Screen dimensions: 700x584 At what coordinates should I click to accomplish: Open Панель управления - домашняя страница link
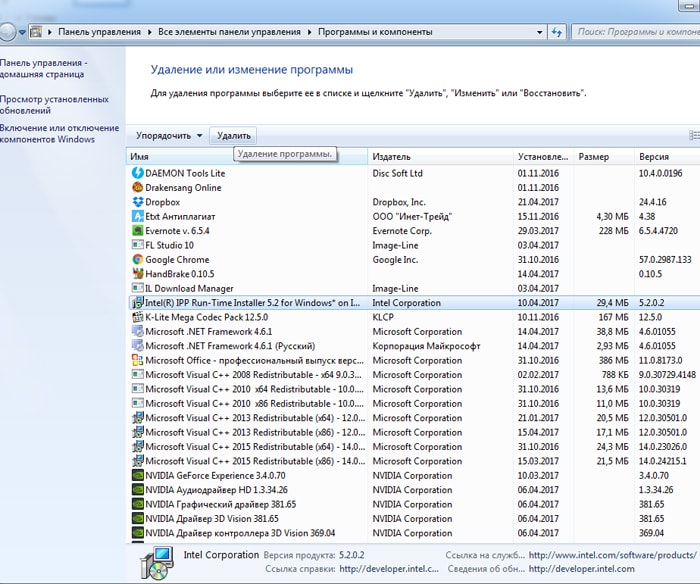point(43,68)
